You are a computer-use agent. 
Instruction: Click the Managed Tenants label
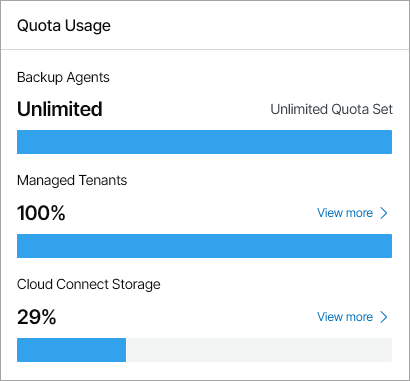click(72, 181)
